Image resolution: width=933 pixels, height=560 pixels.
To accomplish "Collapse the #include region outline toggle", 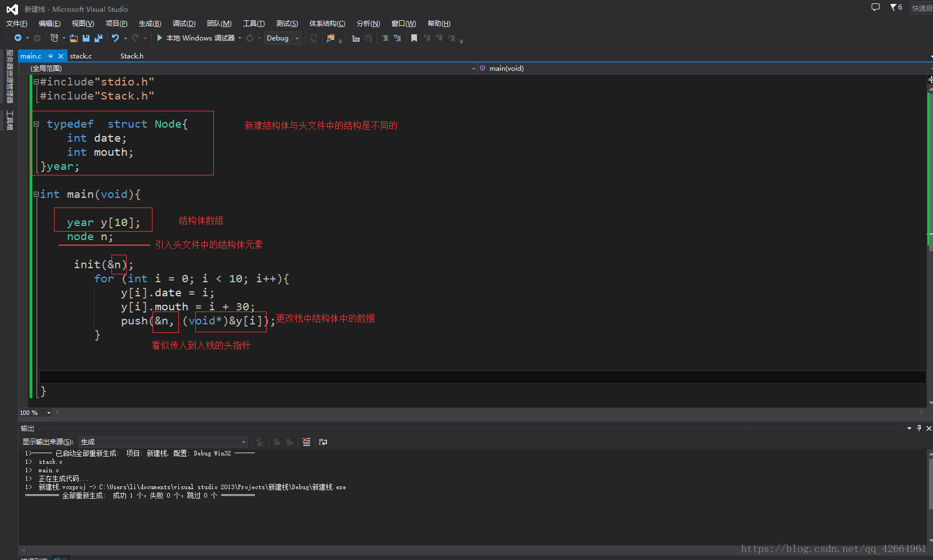I will 36,82.
